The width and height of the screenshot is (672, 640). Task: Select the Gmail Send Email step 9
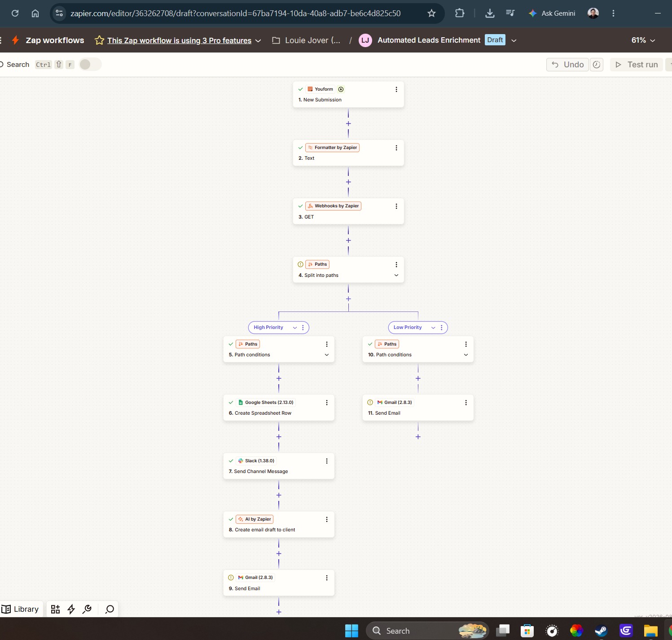279,583
